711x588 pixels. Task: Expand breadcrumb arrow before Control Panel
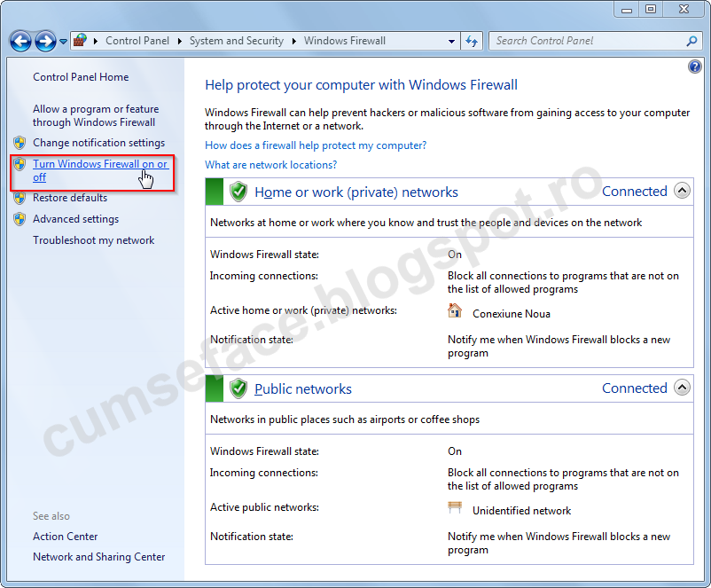(96, 41)
